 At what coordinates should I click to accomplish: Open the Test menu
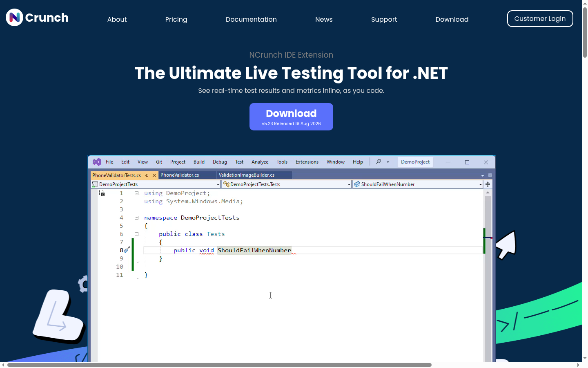(x=239, y=162)
